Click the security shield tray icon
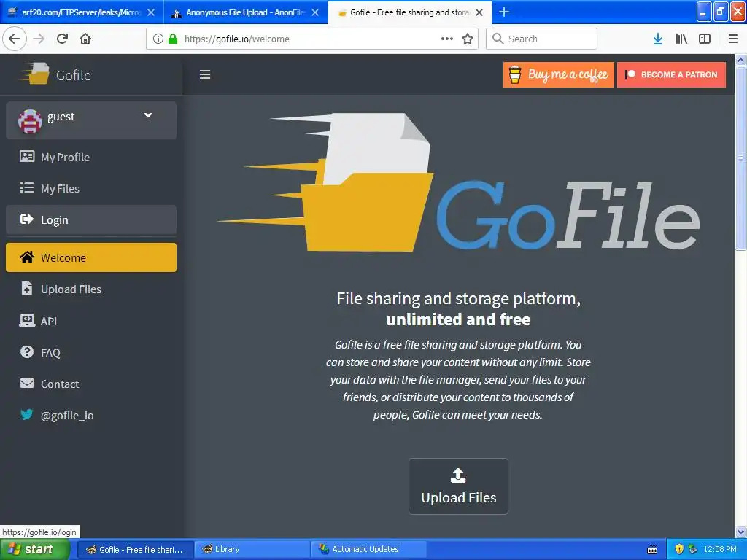Image resolution: width=747 pixels, height=560 pixels. coord(679,549)
